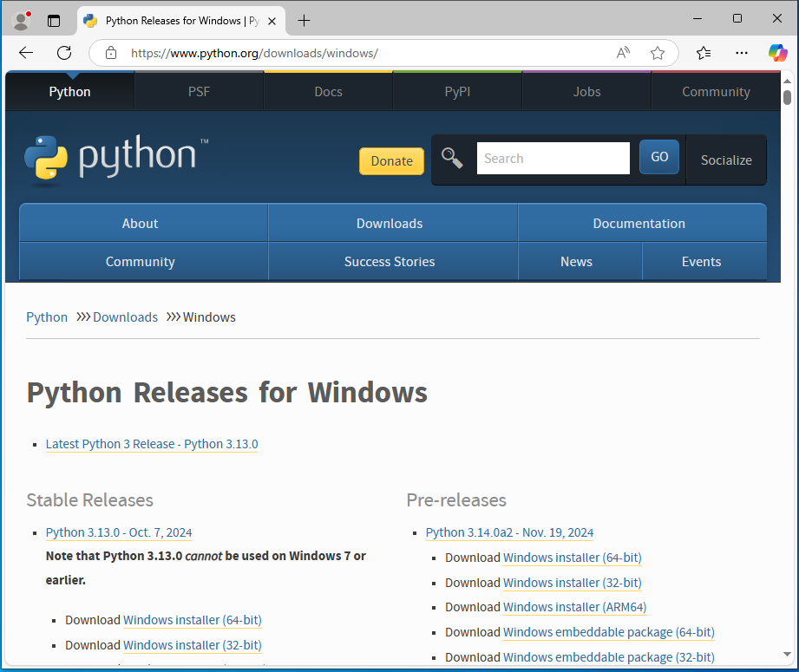Click the browser back arrow
799x672 pixels.
click(x=26, y=53)
